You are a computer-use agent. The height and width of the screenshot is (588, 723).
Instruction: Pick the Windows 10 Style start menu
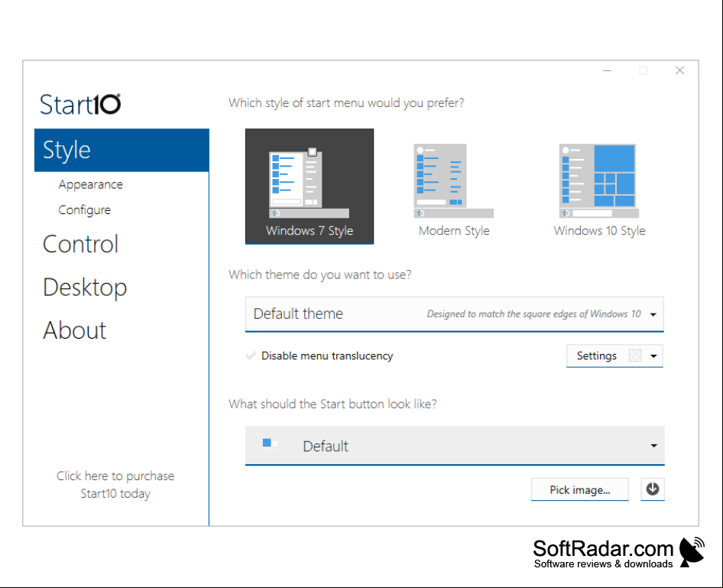pyautogui.click(x=599, y=190)
